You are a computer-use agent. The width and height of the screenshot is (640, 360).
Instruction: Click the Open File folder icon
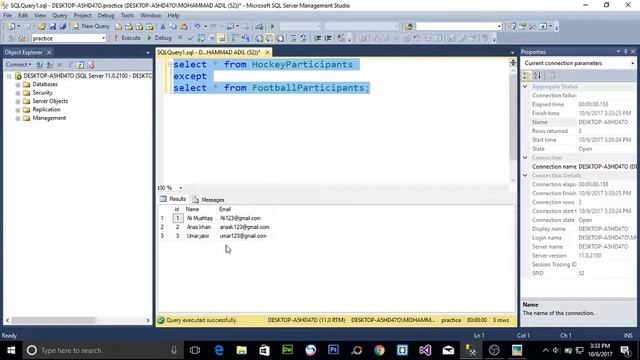[42, 26]
